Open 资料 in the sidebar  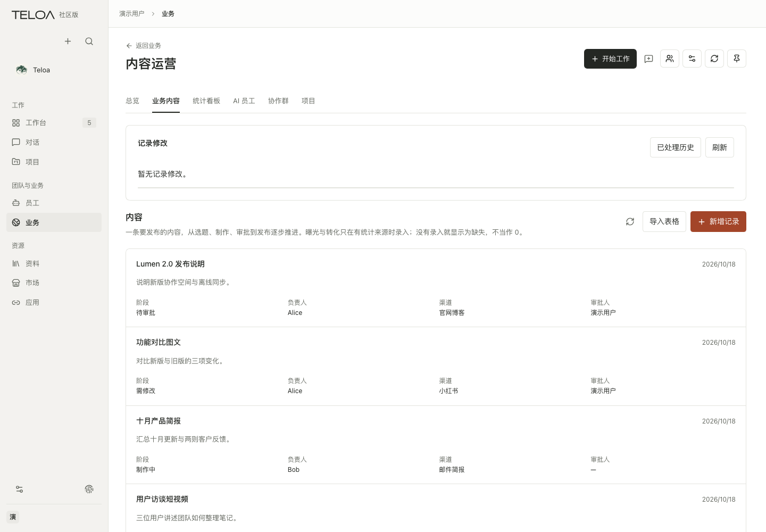pyautogui.click(x=54, y=263)
